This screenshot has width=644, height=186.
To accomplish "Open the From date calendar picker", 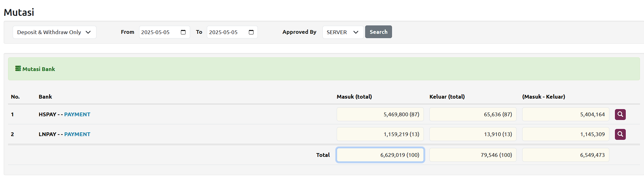I will (183, 32).
